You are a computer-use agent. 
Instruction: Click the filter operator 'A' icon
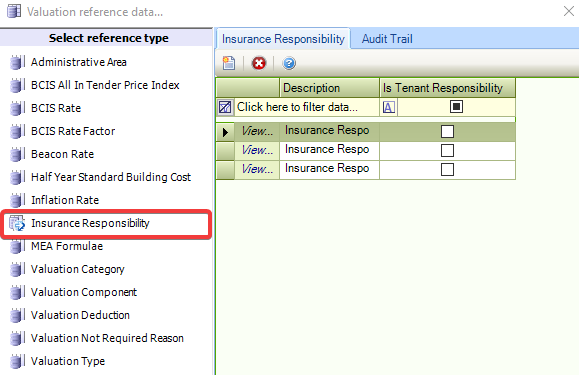(388, 107)
